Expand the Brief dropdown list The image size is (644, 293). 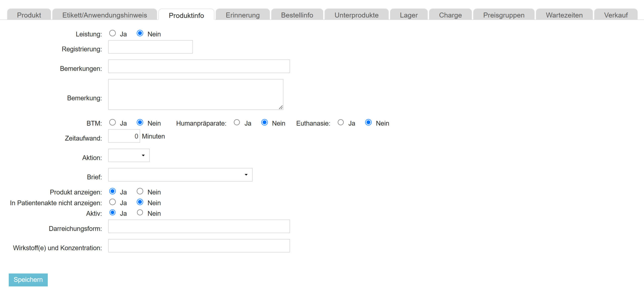click(x=180, y=175)
